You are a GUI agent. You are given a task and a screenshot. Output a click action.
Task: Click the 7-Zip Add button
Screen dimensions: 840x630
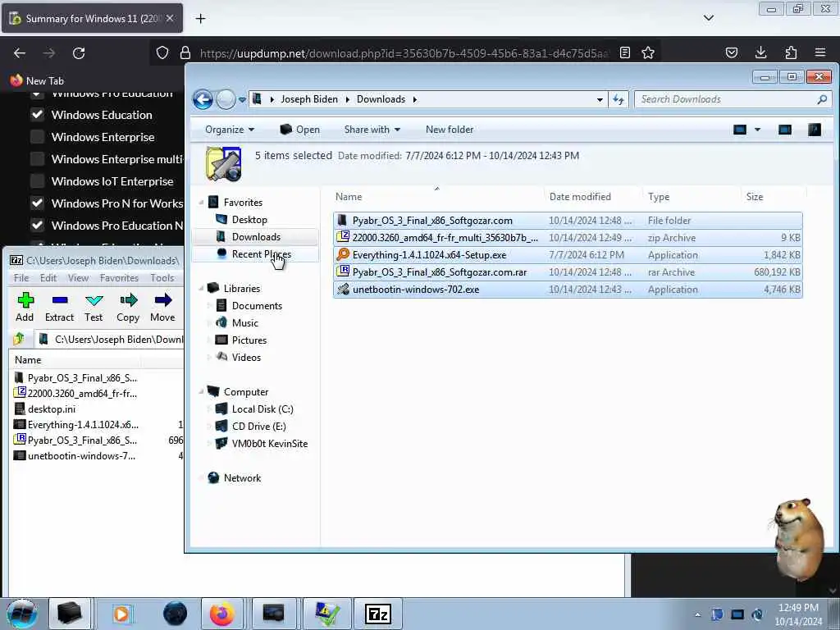[x=25, y=308]
